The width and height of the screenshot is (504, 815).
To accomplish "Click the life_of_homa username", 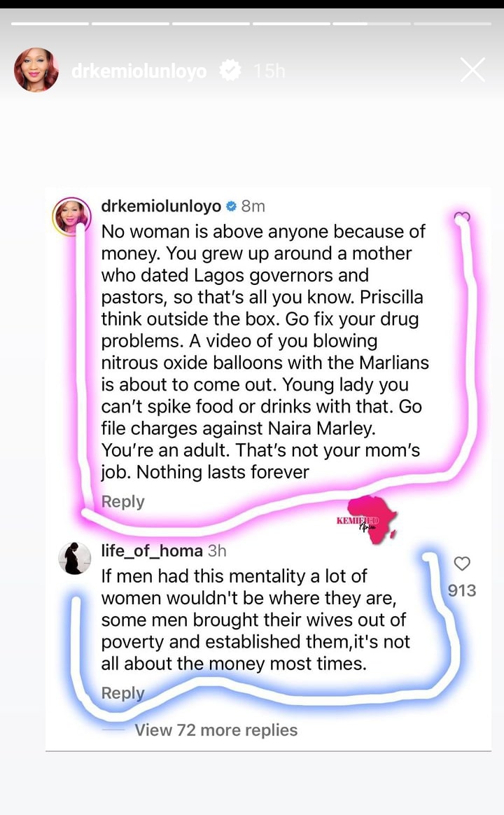I will [151, 551].
